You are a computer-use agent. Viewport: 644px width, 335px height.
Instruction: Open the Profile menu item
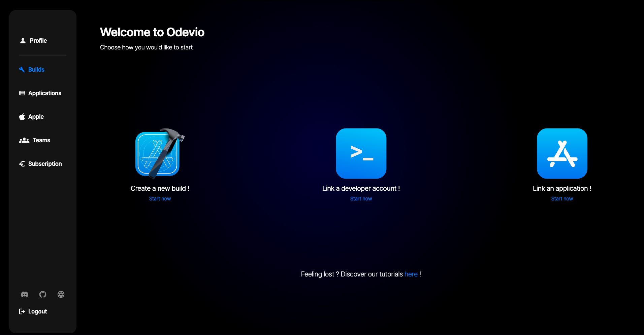pos(38,41)
